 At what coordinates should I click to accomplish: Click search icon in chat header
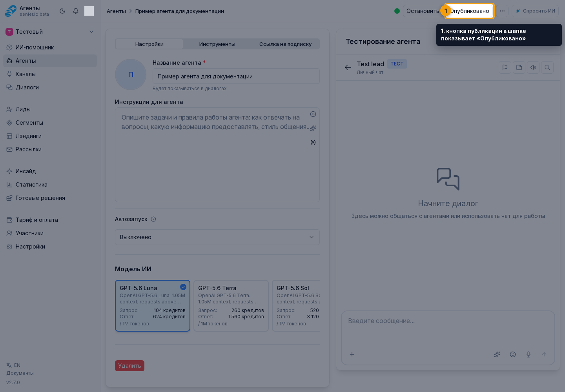(x=547, y=67)
